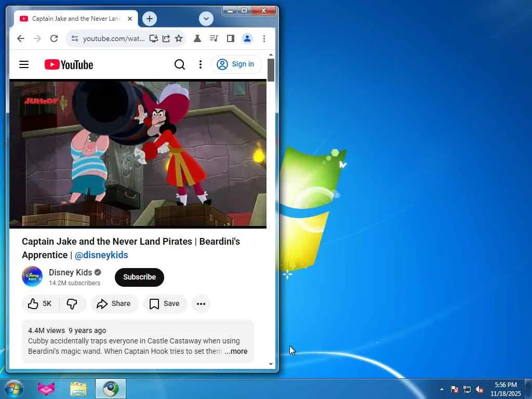The height and width of the screenshot is (399, 532).
Task: Select the Captain Jake and the Never Land tab
Action: [x=75, y=19]
